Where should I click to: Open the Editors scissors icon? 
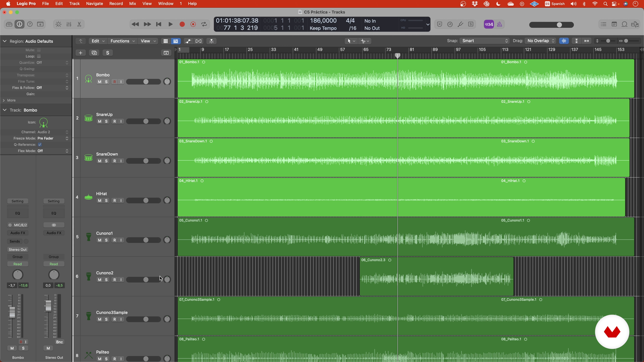click(79, 24)
